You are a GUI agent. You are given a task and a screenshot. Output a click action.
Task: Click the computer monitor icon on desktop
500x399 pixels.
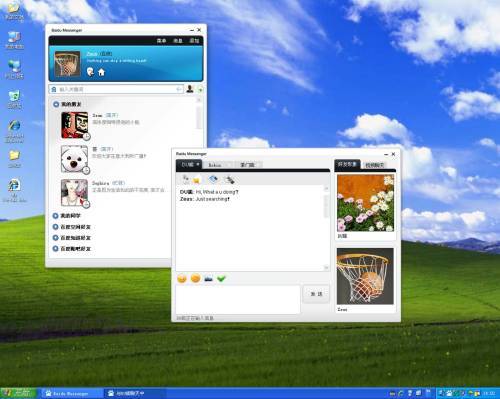coord(14,40)
